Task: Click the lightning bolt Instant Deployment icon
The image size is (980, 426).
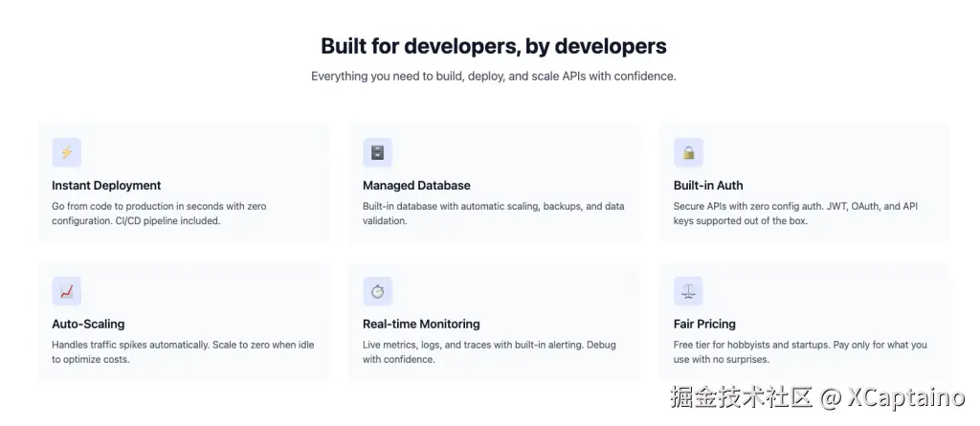Action: [66, 152]
